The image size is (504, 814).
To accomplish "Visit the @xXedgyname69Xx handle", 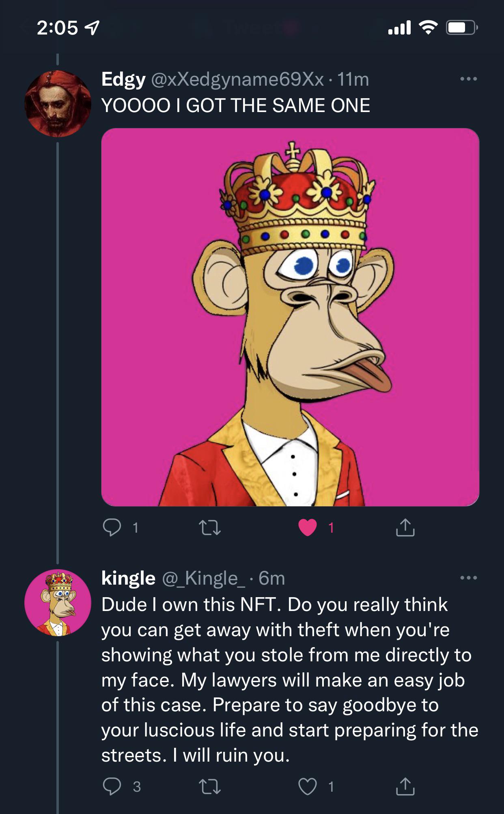I will [237, 79].
